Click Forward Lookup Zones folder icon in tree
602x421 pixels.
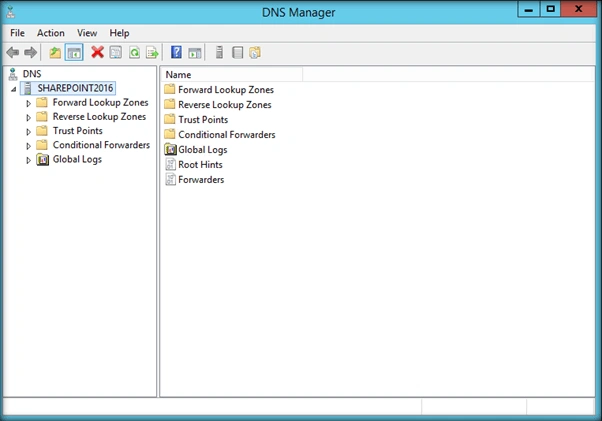point(42,102)
